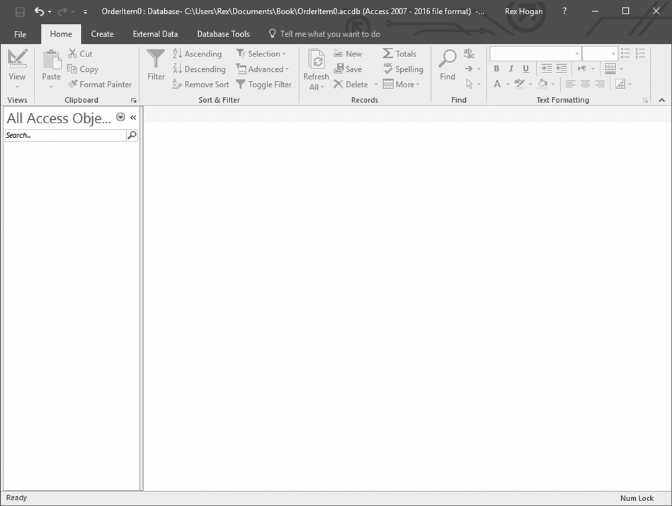Click Tell me what you want to do
This screenshot has width=672, height=506.
coord(324,34)
